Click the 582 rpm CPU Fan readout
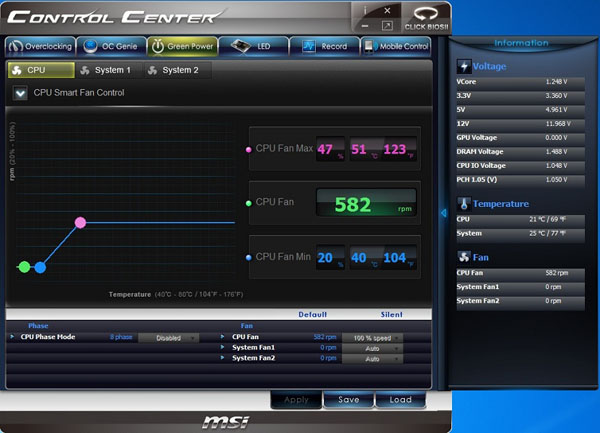 click(x=366, y=203)
